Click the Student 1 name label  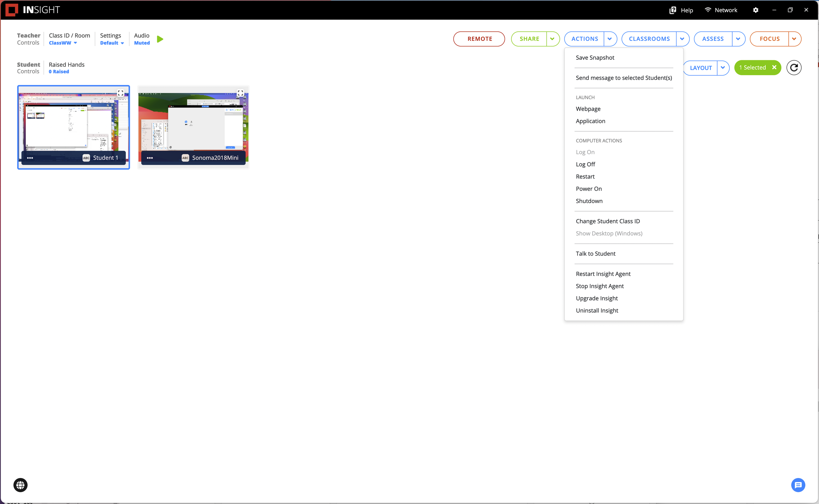point(106,158)
